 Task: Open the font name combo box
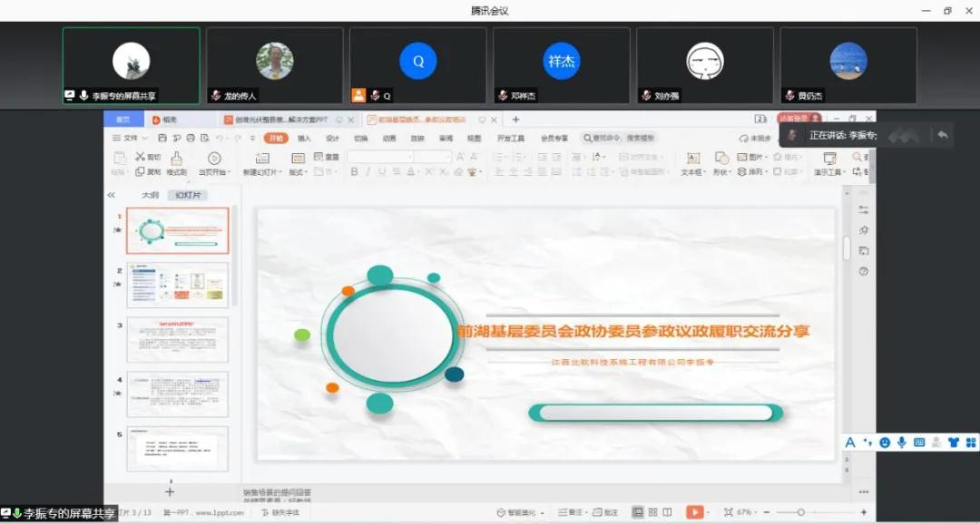[x=379, y=157]
